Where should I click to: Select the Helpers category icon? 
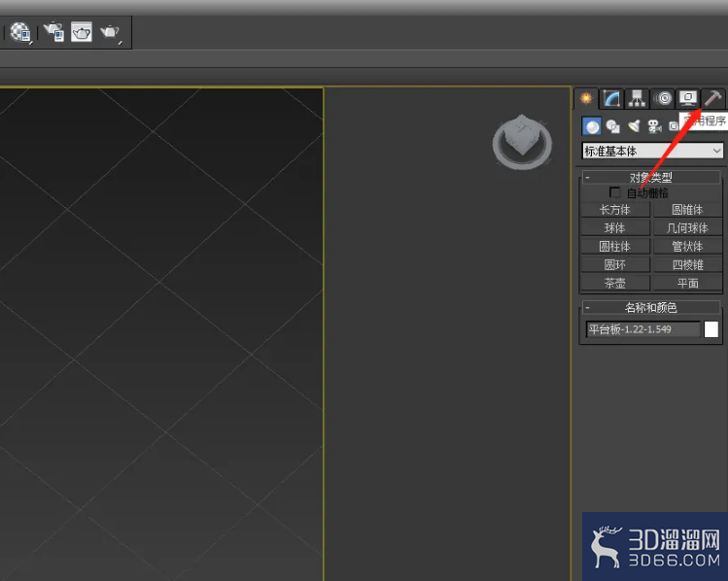(x=673, y=126)
